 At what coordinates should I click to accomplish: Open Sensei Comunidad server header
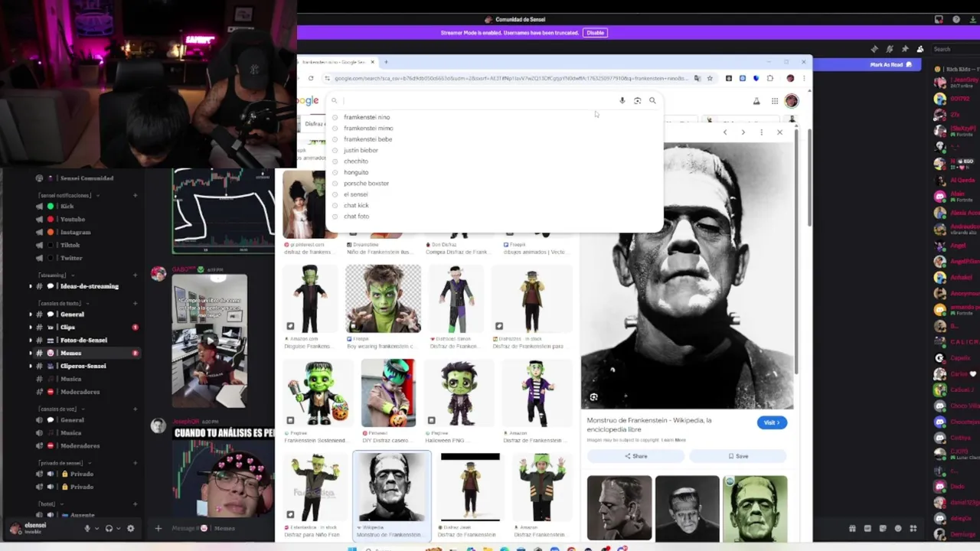coord(77,178)
